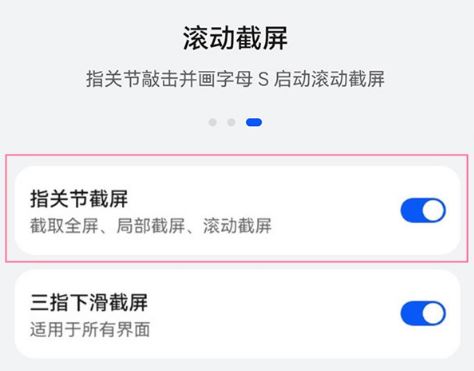Click the 指关节敲击并画字母 S 启动滚动截屏 description

pos(235,79)
